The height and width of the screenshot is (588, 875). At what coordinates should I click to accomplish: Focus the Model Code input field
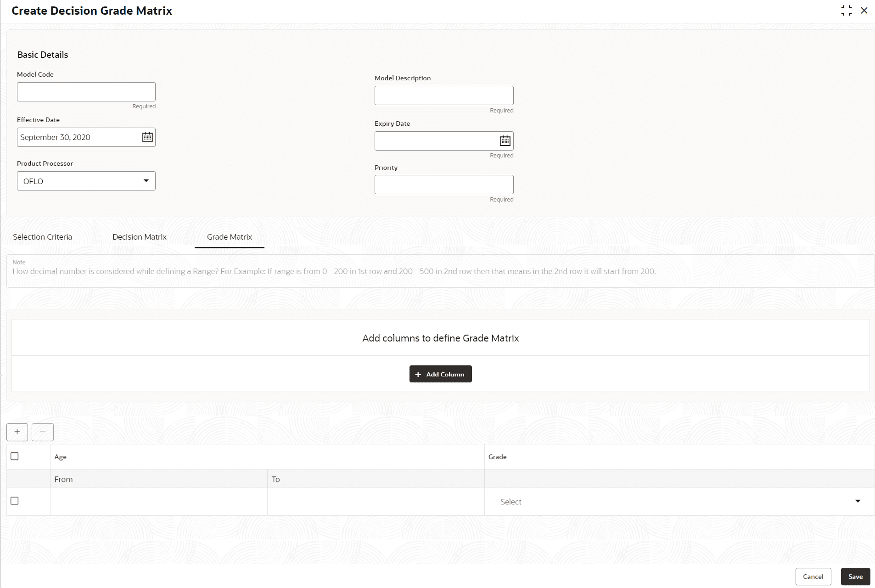[86, 92]
